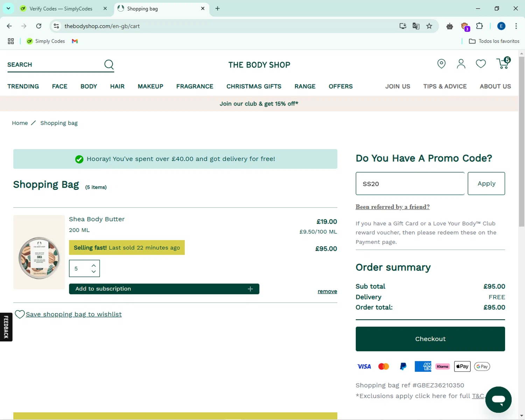Screen dimensions: 525x420
Task: Open the account profile icon
Action: [x=461, y=64]
